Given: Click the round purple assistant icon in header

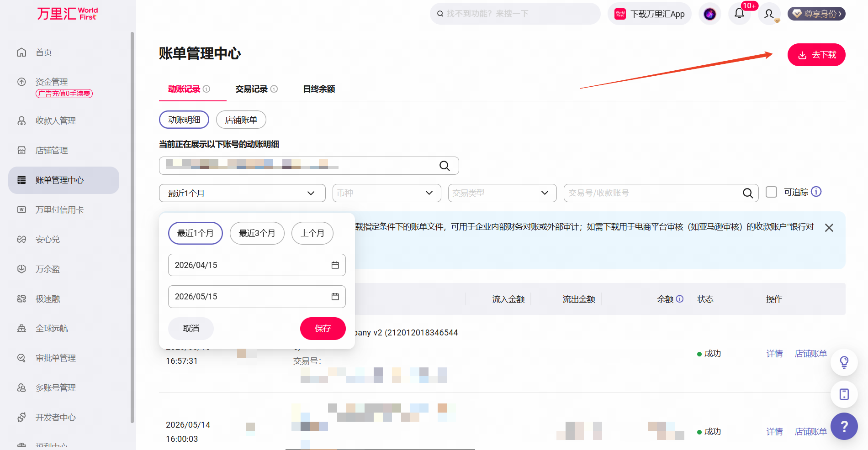Looking at the screenshot, I should tap(710, 14).
